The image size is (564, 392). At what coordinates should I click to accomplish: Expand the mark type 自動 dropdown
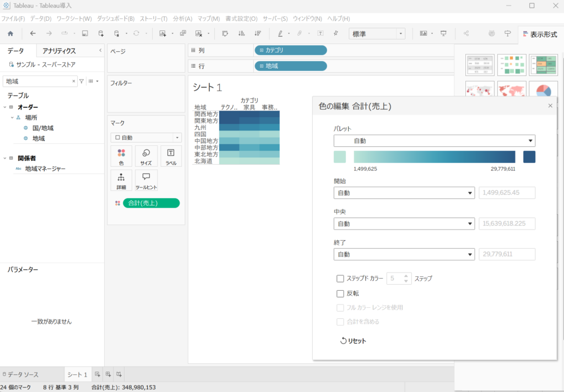pos(146,138)
